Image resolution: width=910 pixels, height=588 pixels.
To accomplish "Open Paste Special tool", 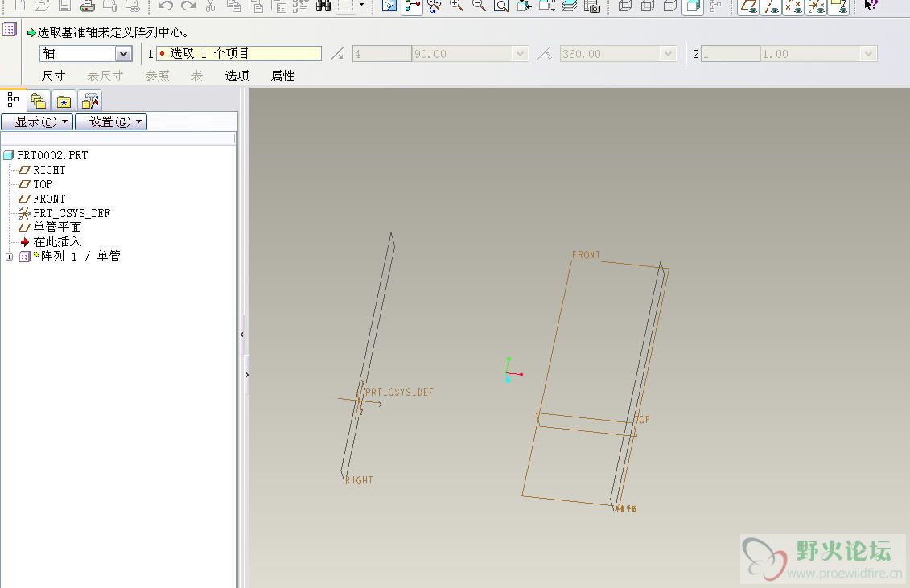I will 278,5.
